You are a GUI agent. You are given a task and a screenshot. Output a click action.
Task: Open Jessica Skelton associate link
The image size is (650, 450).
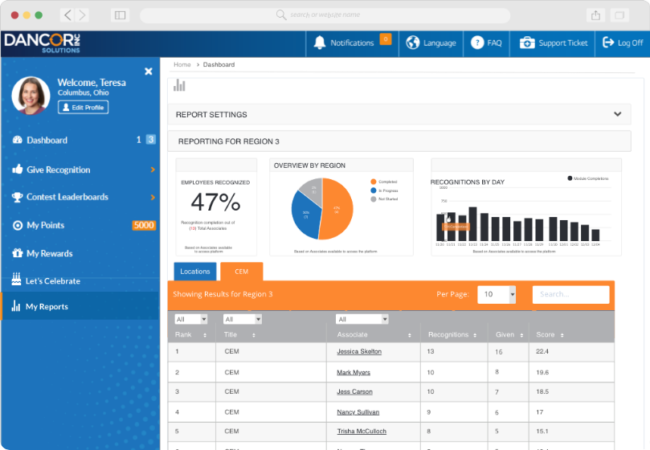359,351
